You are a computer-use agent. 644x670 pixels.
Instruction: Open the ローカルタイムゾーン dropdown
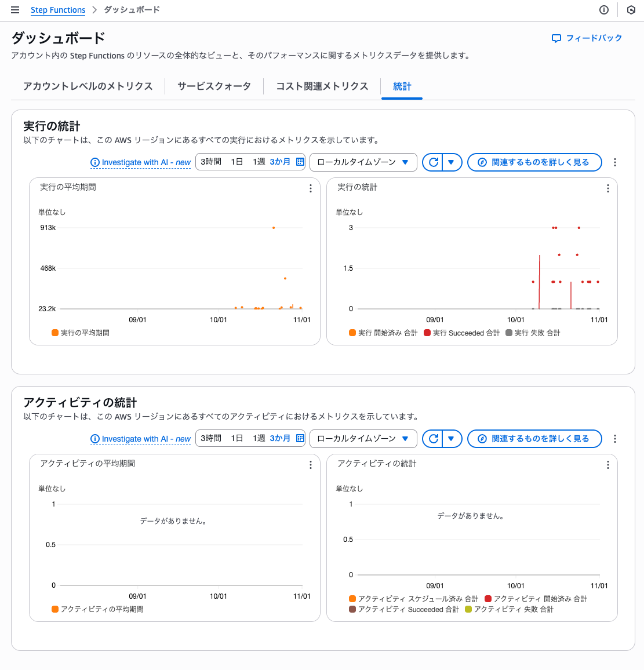coord(363,162)
